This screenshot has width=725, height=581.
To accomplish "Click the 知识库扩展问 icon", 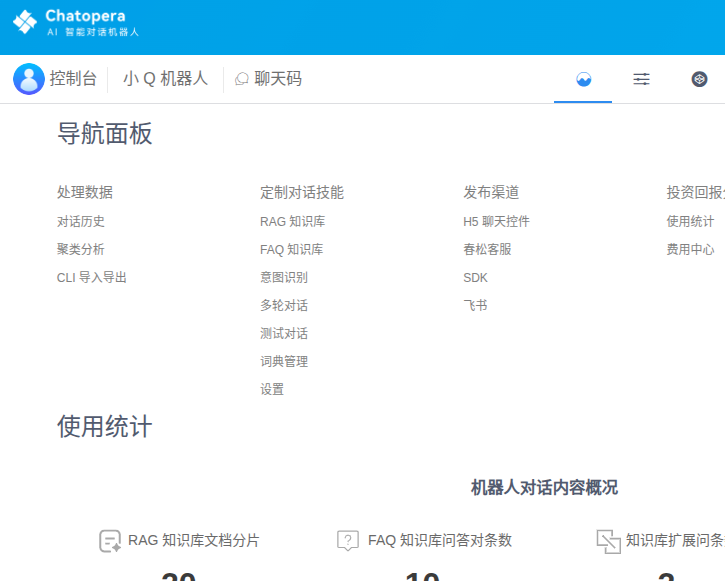I will point(608,541).
